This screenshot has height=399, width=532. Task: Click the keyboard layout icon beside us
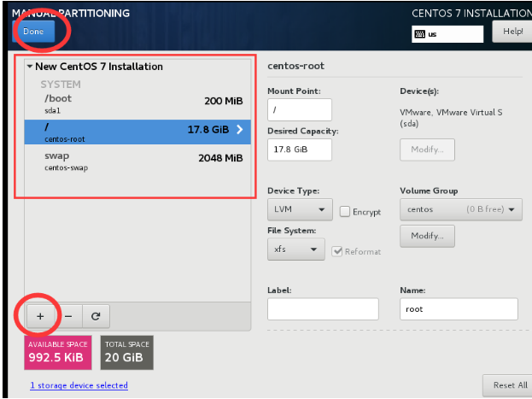click(x=419, y=34)
